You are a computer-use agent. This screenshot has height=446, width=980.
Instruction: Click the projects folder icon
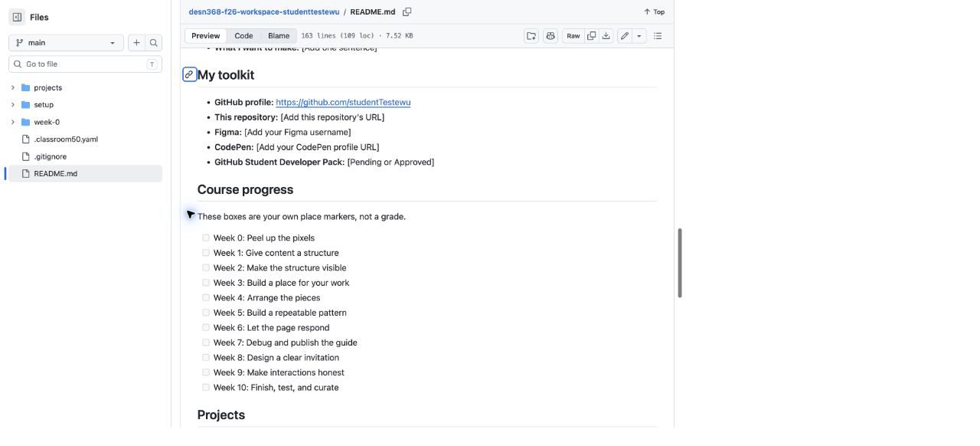pos(25,87)
